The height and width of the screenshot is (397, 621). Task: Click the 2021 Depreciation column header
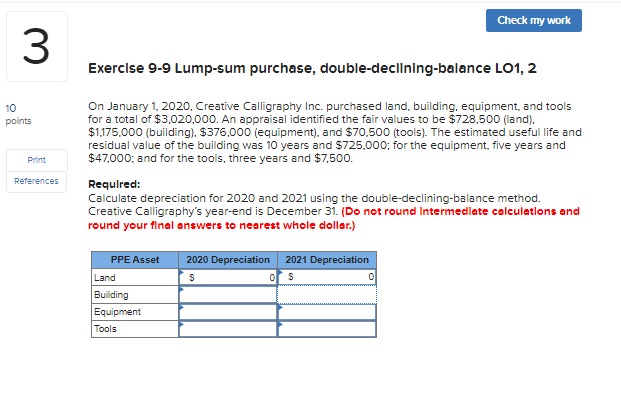pos(327,260)
